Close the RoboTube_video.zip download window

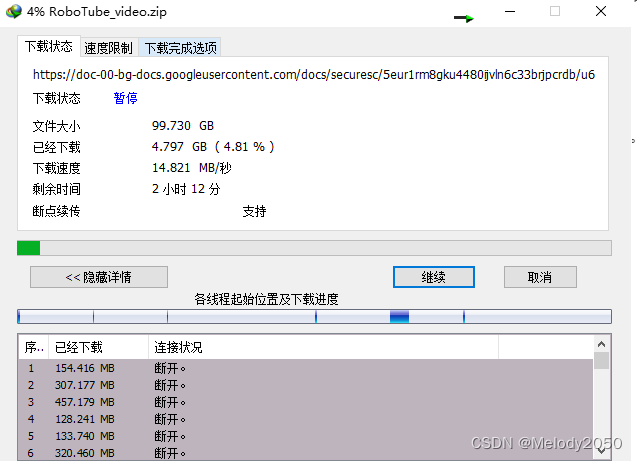601,11
